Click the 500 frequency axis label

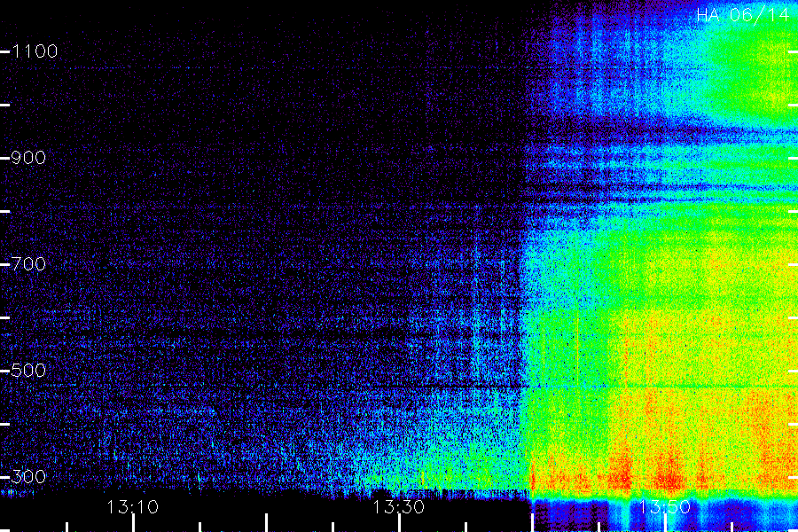coord(28,371)
